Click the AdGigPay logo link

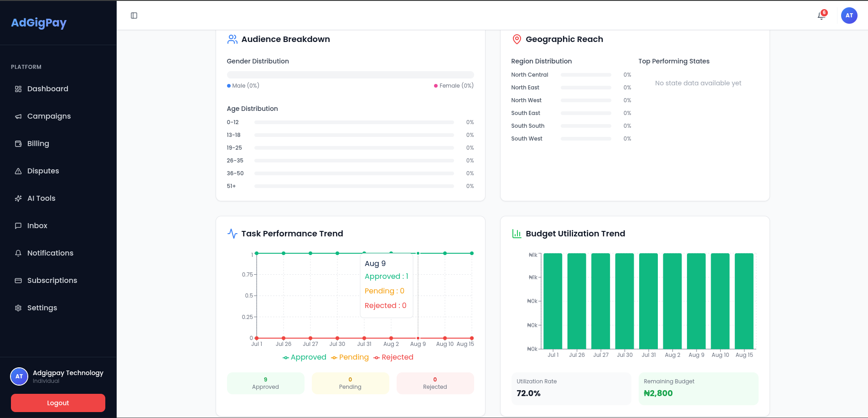click(x=39, y=22)
